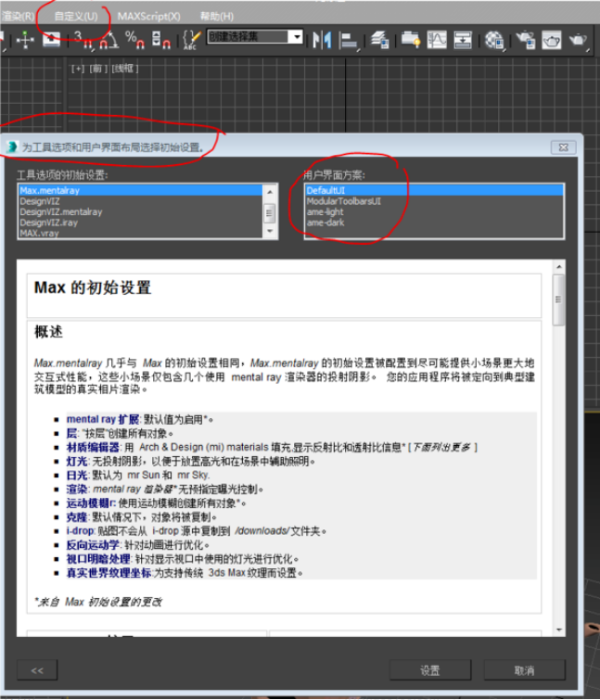Image resolution: width=600 pixels, height=700 pixels.
Task: Open the 自定义(U) menu
Action: pos(76,17)
